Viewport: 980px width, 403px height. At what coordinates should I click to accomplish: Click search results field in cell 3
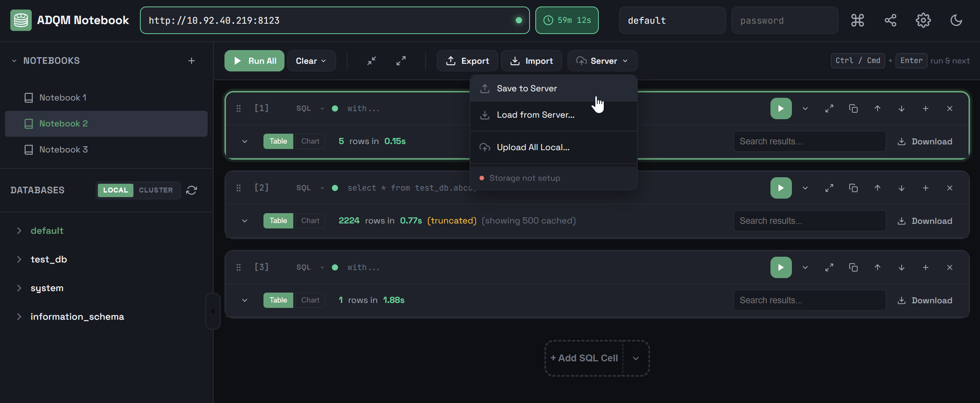809,300
